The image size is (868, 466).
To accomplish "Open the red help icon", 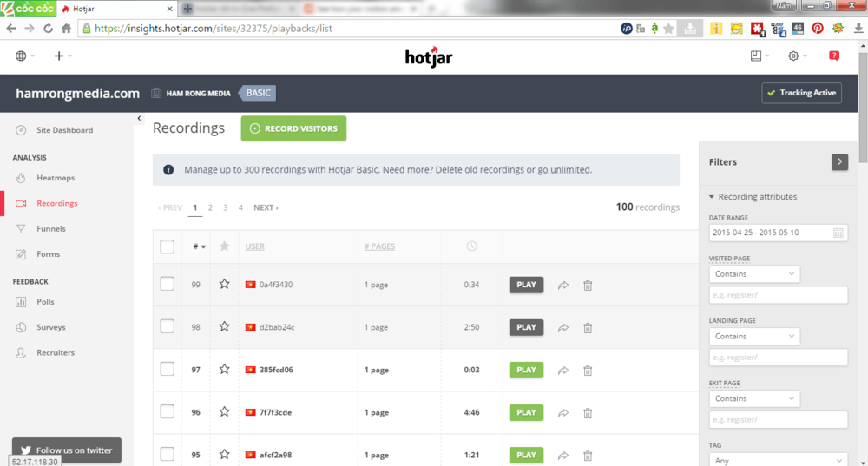I will coord(834,56).
